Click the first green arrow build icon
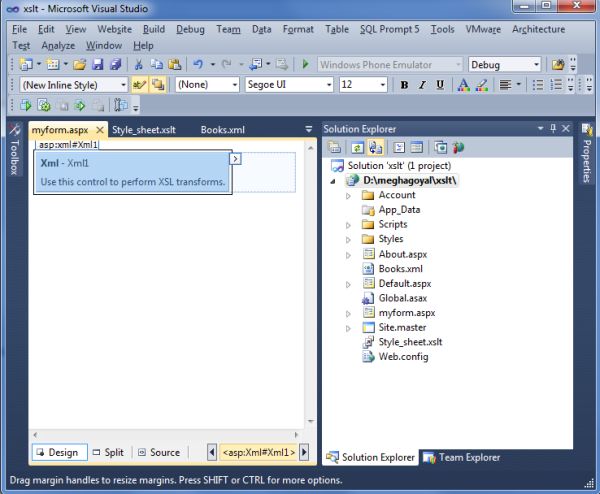 [x=26, y=105]
